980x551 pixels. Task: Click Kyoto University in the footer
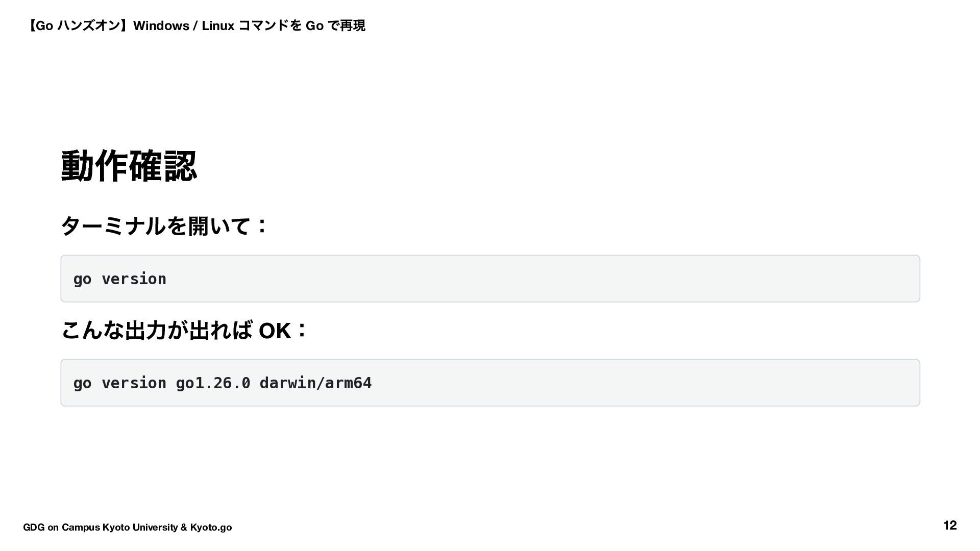[x=140, y=528]
